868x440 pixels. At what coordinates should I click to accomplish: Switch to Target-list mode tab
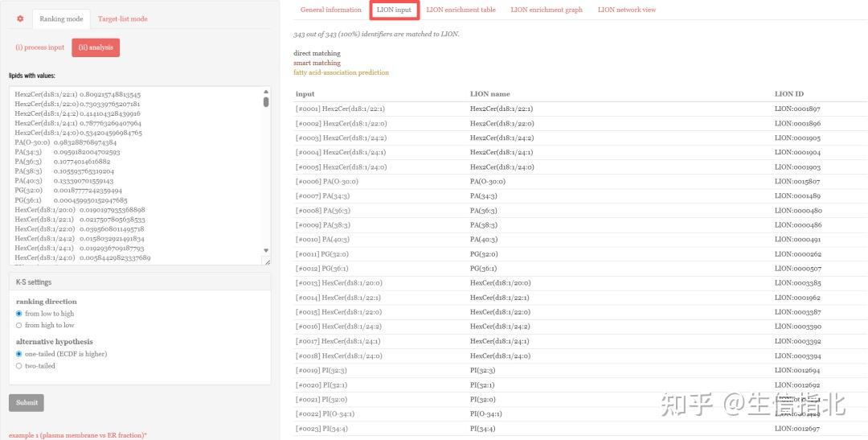point(123,19)
